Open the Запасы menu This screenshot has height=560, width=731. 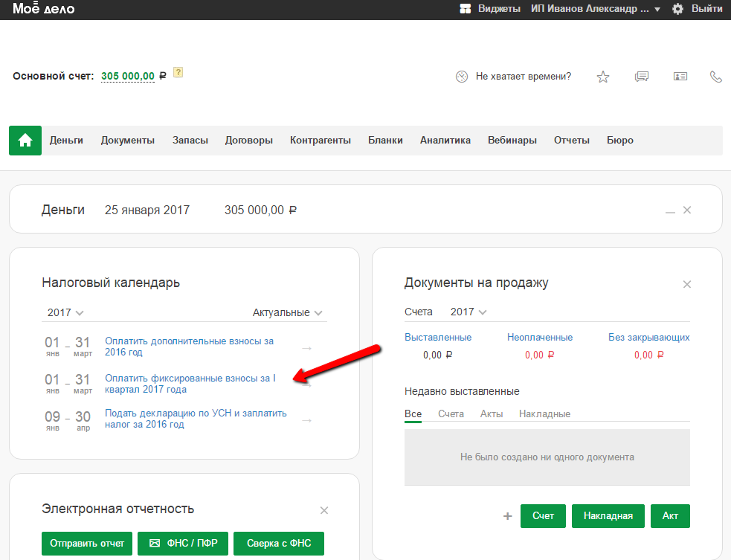click(x=190, y=141)
